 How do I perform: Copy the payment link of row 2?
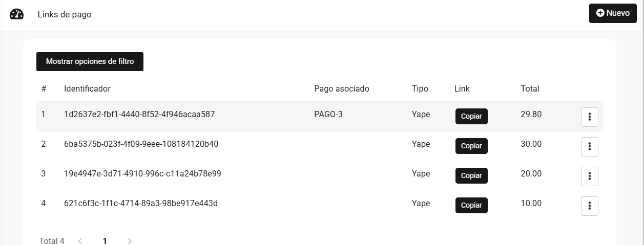471,146
